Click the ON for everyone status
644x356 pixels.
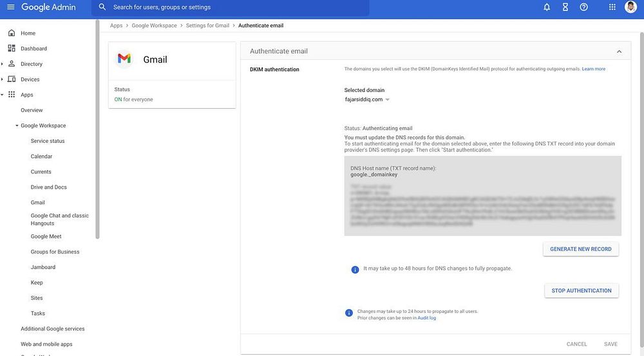click(x=133, y=99)
